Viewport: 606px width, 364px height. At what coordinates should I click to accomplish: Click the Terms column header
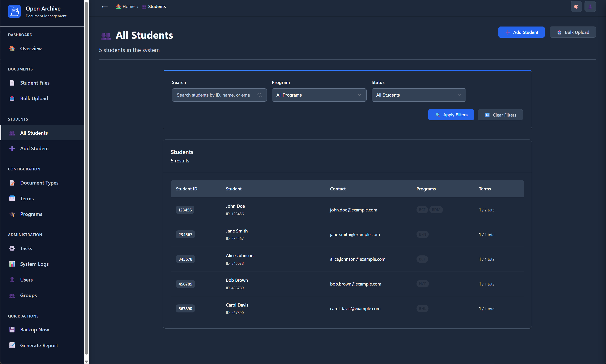tap(485, 189)
